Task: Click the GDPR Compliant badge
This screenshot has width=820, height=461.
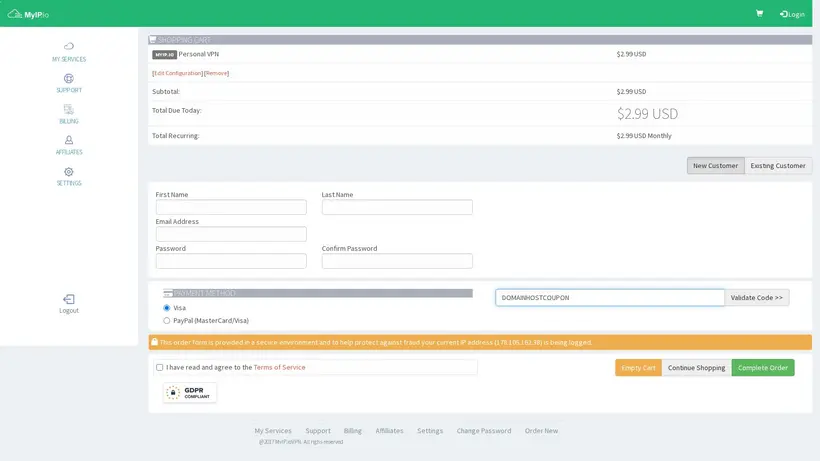Action: [x=189, y=393]
